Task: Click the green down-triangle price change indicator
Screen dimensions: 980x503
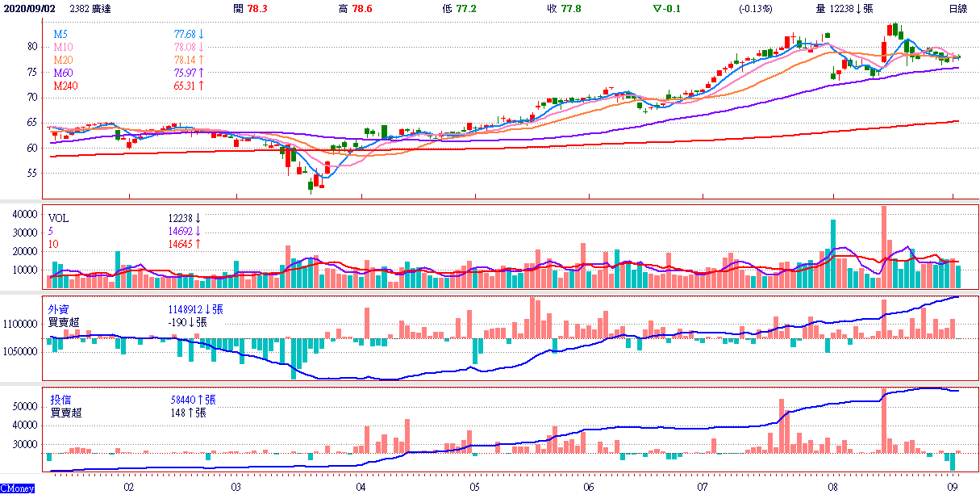Action: pos(658,8)
